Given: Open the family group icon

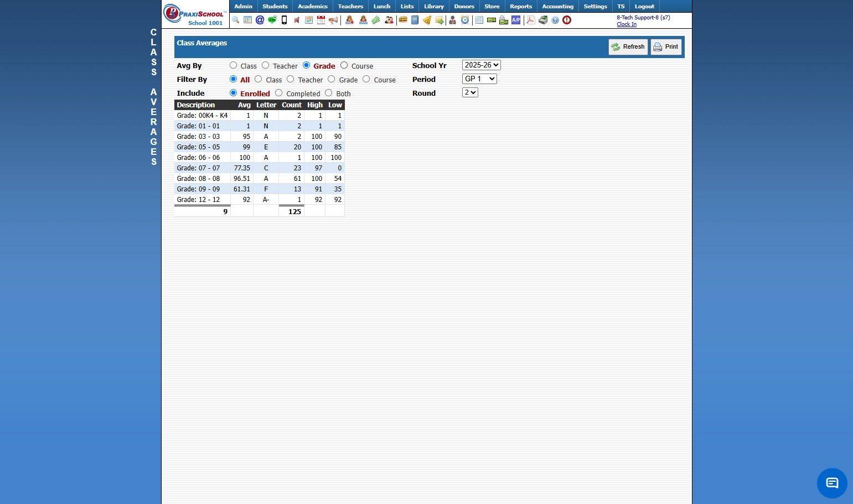Looking at the screenshot, I should click(389, 20).
